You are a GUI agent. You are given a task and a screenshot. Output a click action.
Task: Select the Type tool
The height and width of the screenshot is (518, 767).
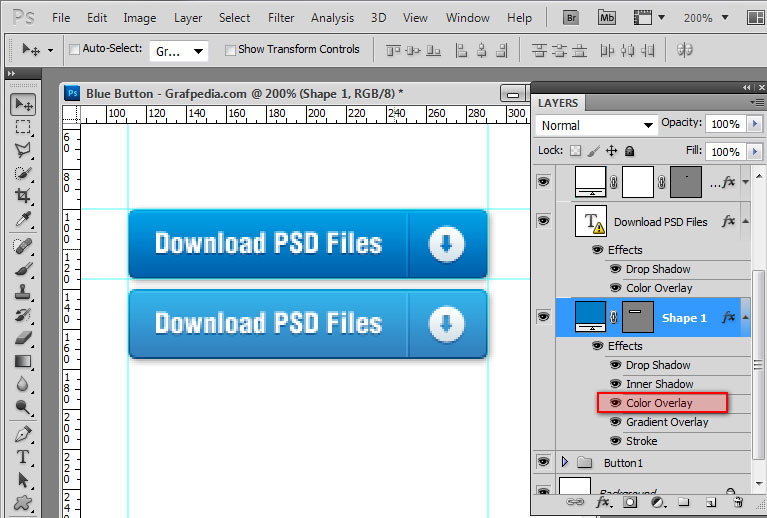click(23, 457)
